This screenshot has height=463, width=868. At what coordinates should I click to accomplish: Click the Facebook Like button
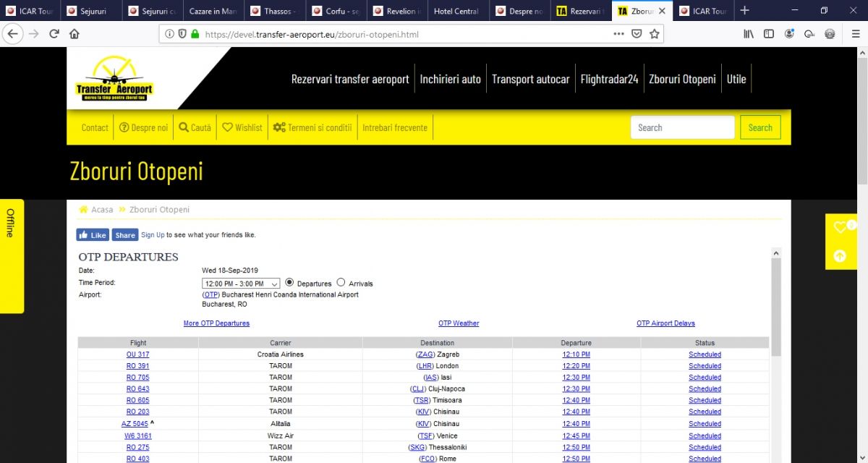(x=93, y=235)
